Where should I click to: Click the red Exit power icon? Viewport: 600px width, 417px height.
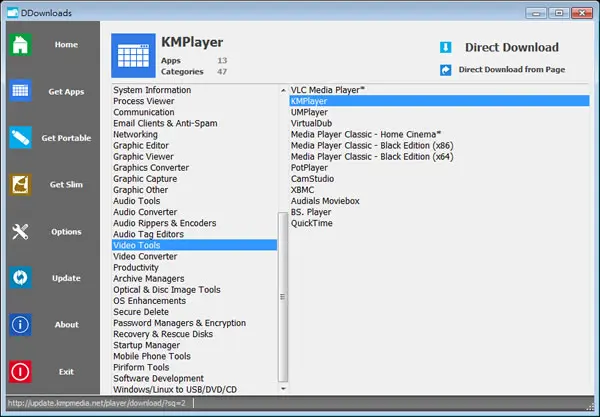click(20, 371)
